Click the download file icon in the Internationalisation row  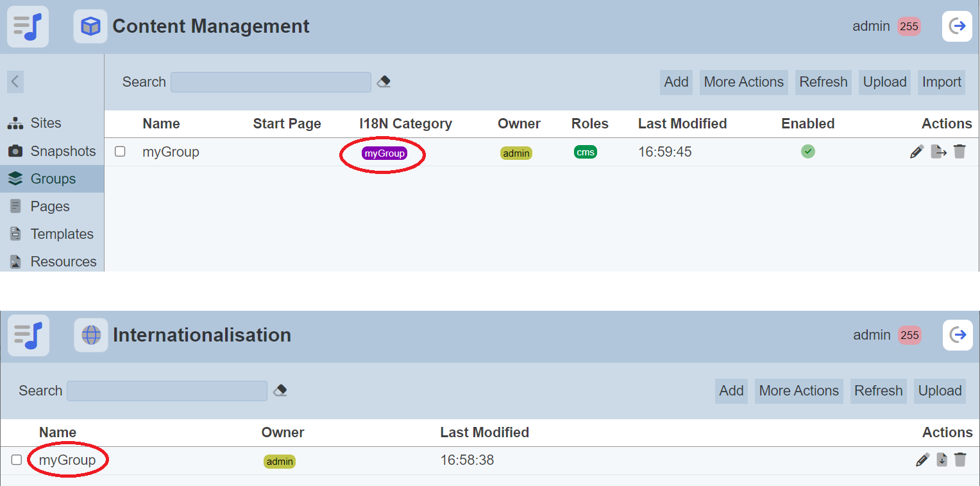[x=942, y=460]
